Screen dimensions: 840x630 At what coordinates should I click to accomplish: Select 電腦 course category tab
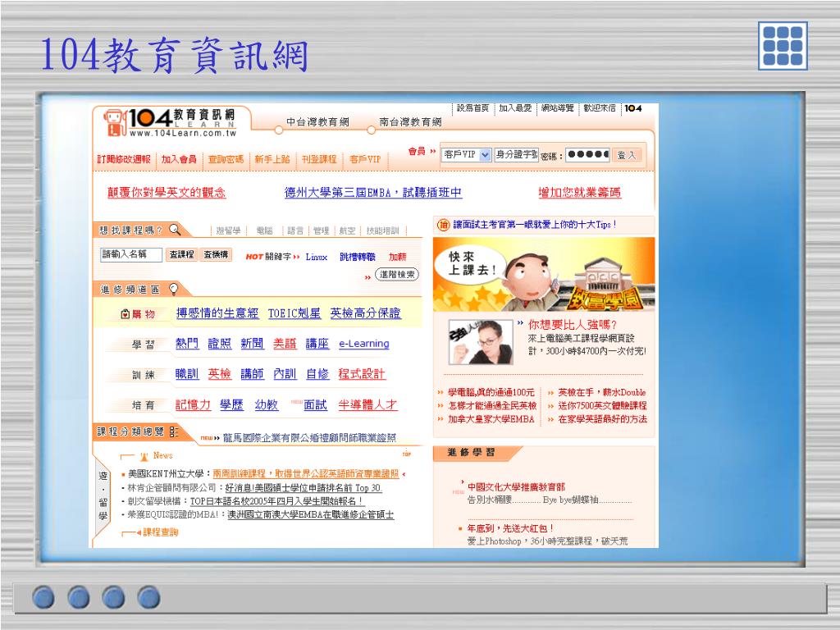click(265, 231)
